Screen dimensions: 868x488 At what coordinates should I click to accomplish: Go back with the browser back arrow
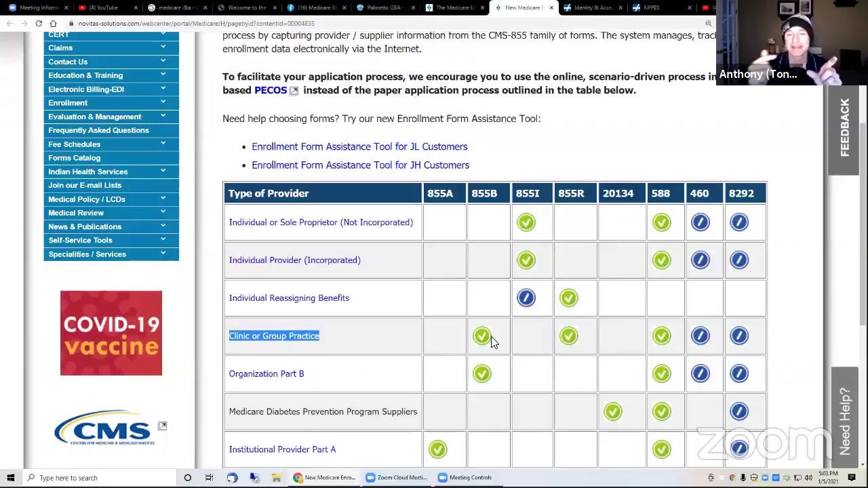point(9,23)
